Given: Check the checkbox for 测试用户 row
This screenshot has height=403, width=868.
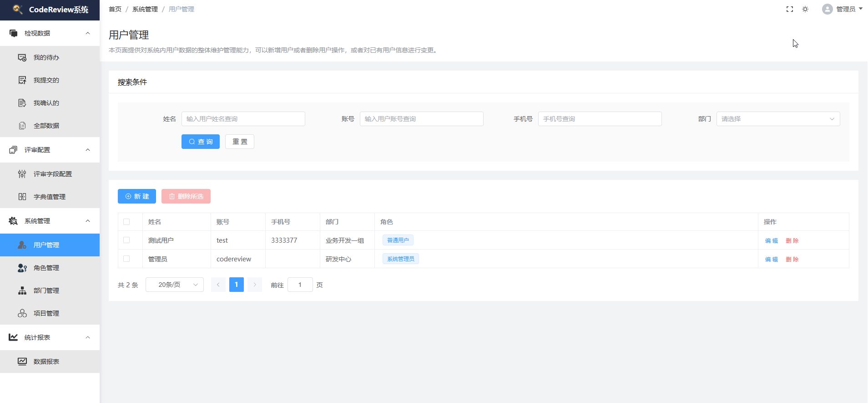Looking at the screenshot, I should [126, 240].
